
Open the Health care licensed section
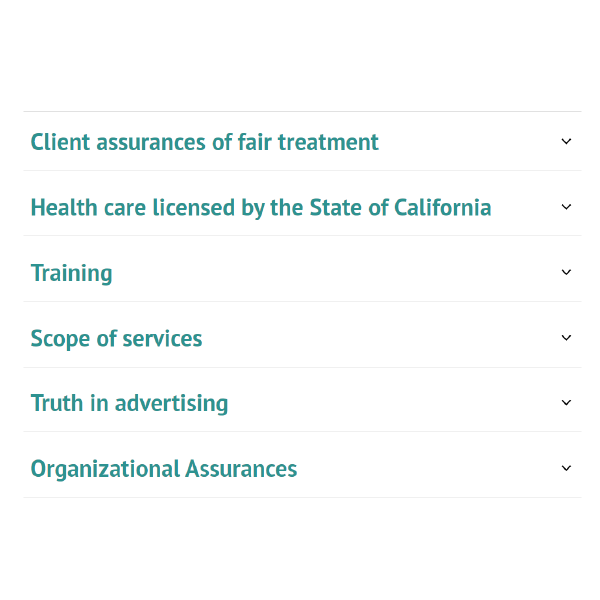click(300, 208)
